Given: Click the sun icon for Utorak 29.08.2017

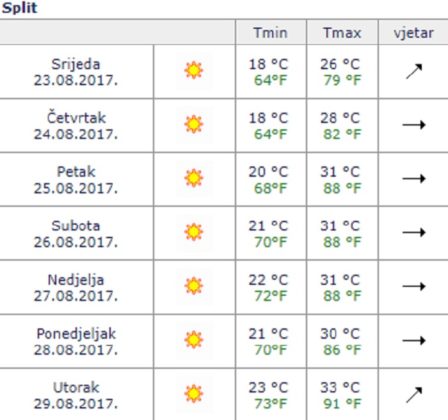Looking at the screenshot, I should coord(193,394).
